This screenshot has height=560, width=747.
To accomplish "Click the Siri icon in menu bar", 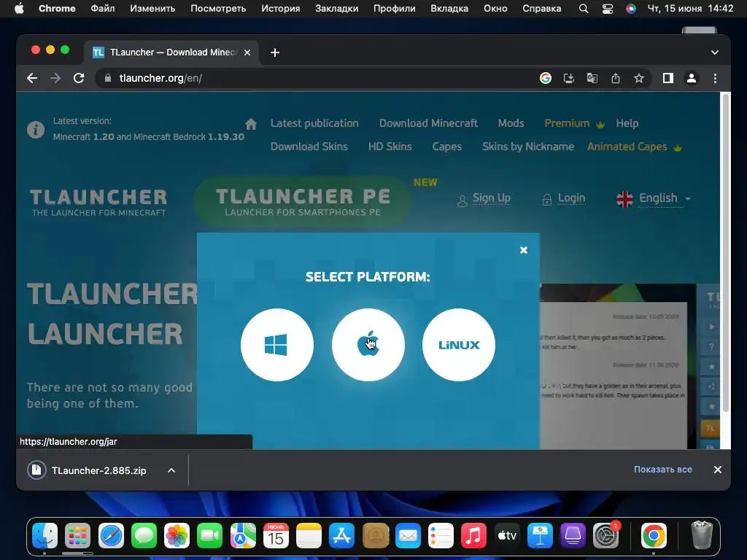I will [631, 9].
